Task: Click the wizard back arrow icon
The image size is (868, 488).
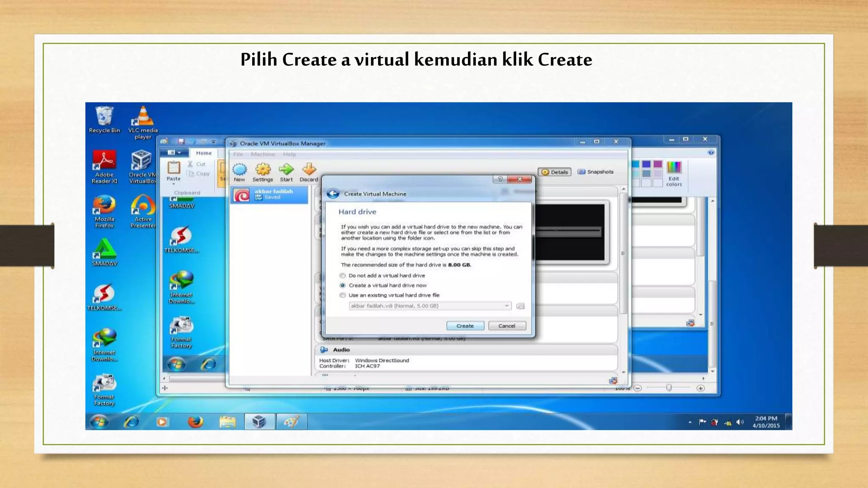Action: click(333, 194)
